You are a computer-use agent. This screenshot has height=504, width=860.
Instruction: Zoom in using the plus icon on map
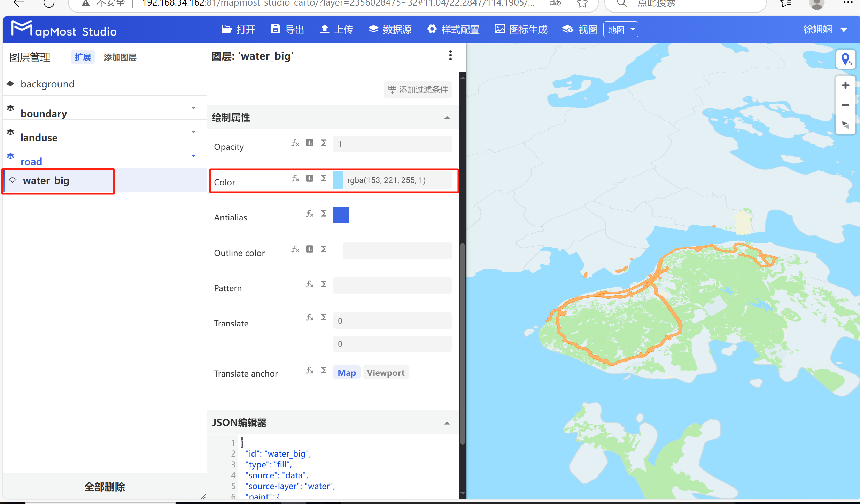[x=846, y=85]
